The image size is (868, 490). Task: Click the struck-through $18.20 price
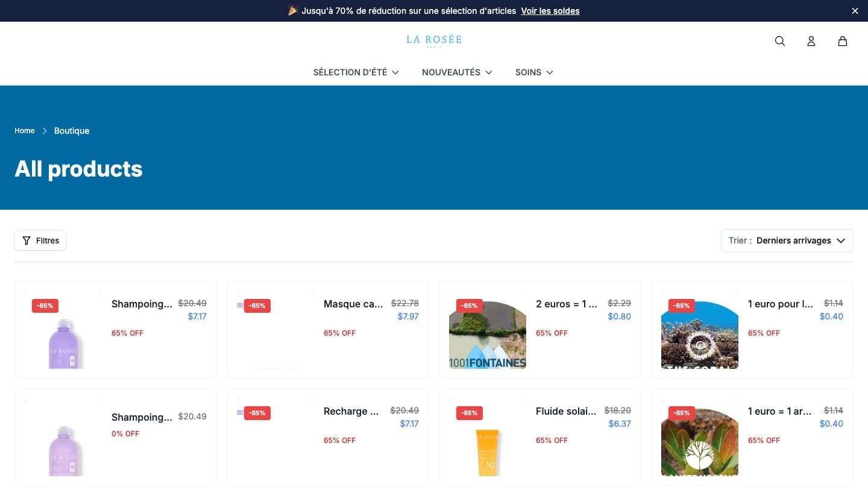pyautogui.click(x=618, y=410)
